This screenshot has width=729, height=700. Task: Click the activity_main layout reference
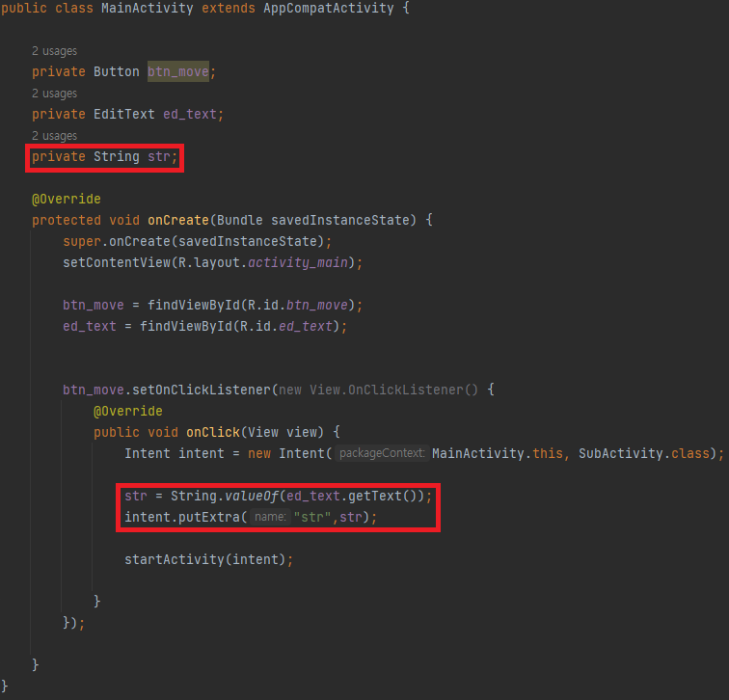298,263
